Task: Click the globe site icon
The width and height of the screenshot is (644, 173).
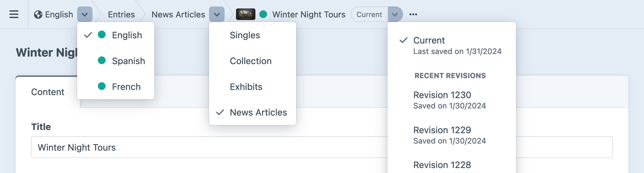Action: (x=38, y=14)
